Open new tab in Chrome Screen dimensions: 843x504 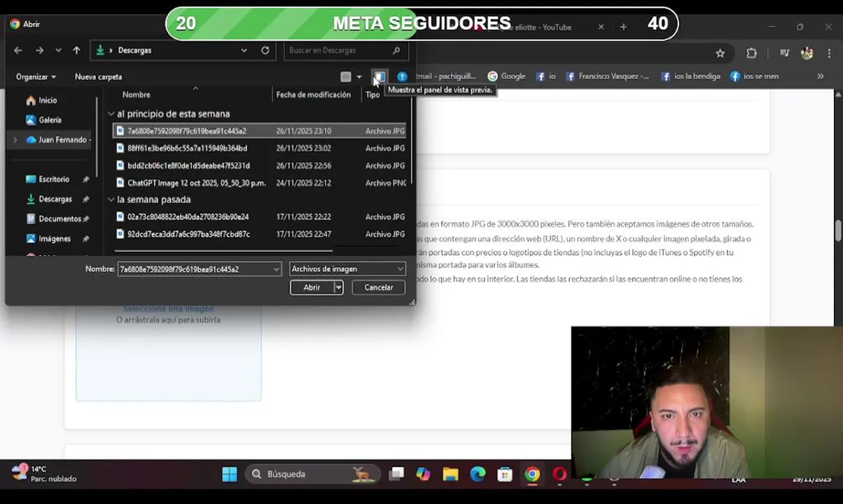pos(623,27)
